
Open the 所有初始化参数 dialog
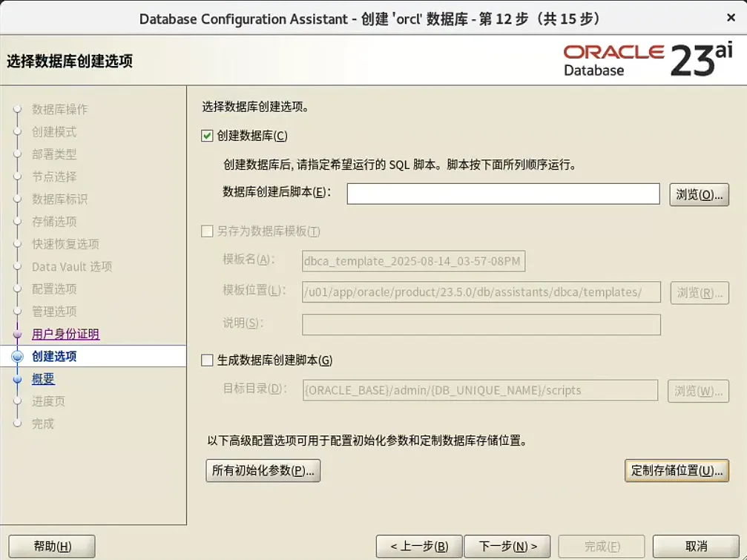pyautogui.click(x=262, y=470)
